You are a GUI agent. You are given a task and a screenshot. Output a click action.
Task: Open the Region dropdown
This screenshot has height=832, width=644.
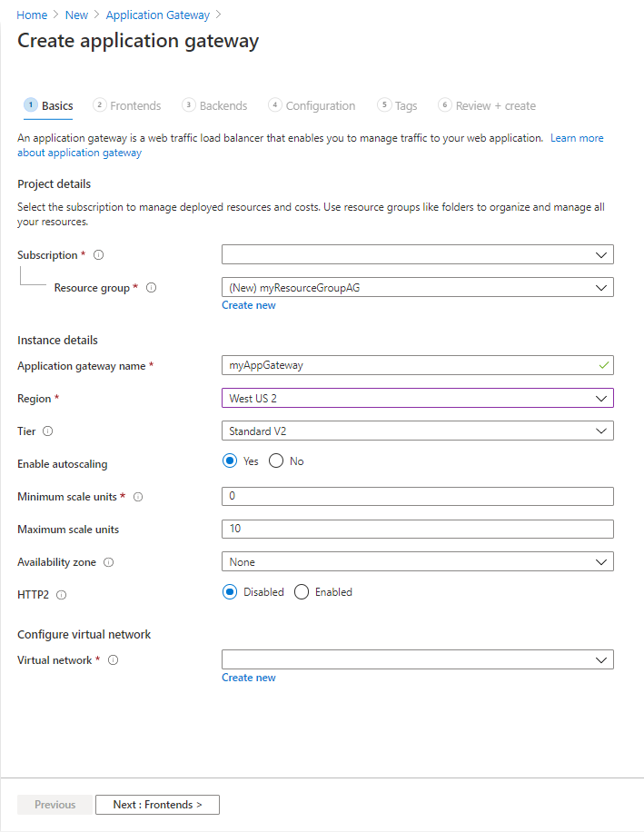(601, 398)
